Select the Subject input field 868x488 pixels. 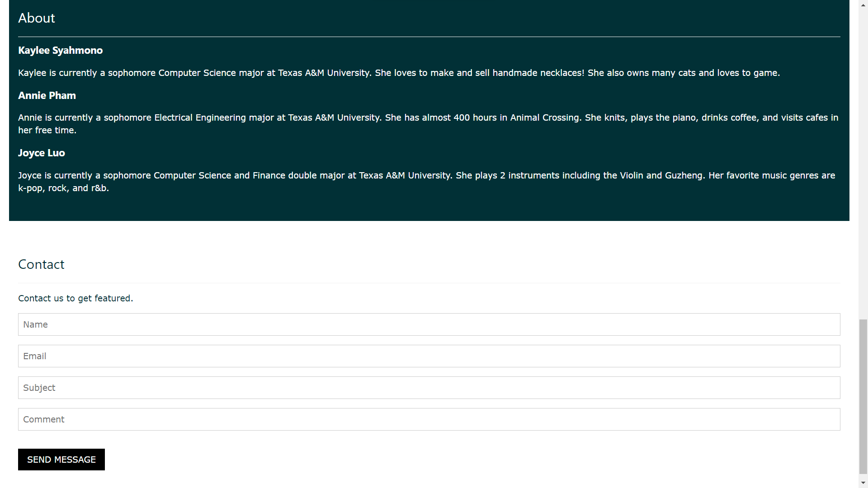(x=429, y=388)
